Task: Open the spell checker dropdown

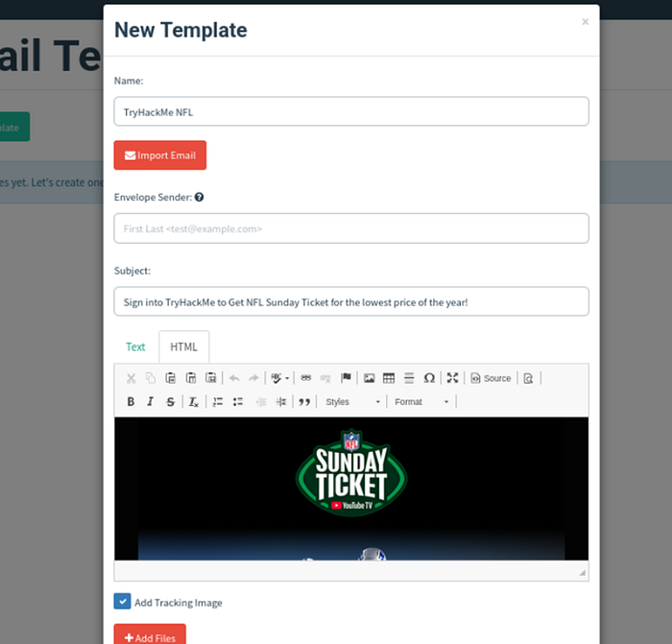Action: 280,378
